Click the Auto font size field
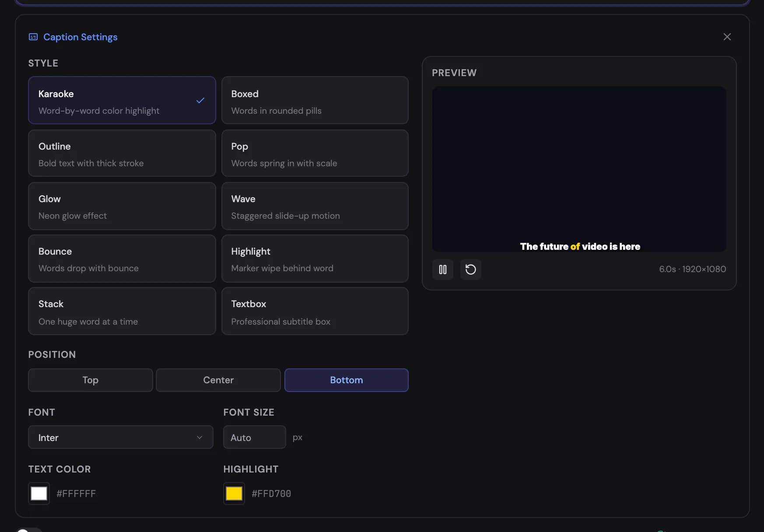The height and width of the screenshot is (532, 764). (254, 437)
